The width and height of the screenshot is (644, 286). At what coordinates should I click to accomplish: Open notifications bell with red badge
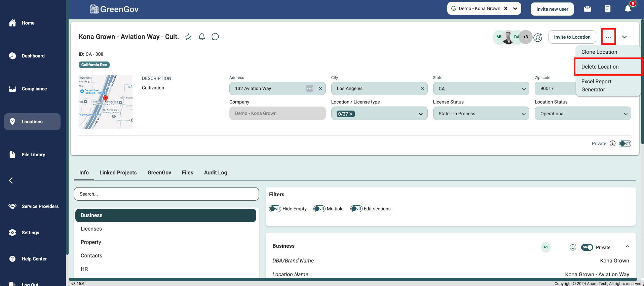click(x=628, y=9)
